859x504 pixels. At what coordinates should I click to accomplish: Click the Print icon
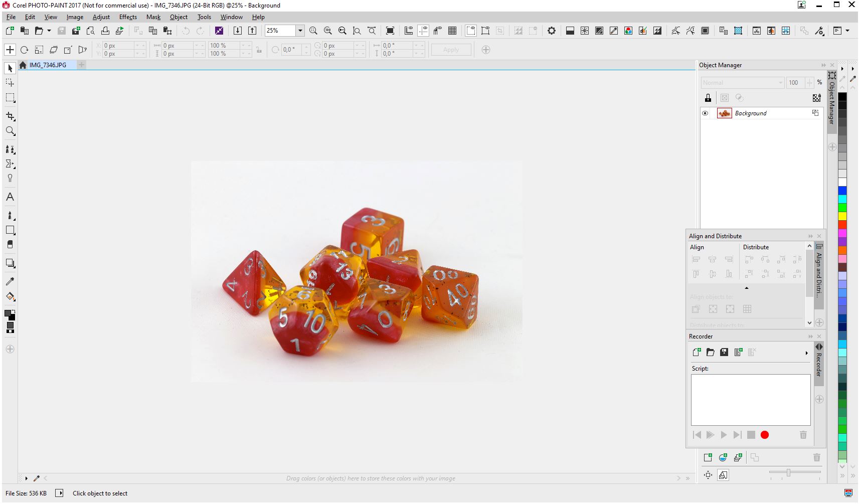coord(105,31)
